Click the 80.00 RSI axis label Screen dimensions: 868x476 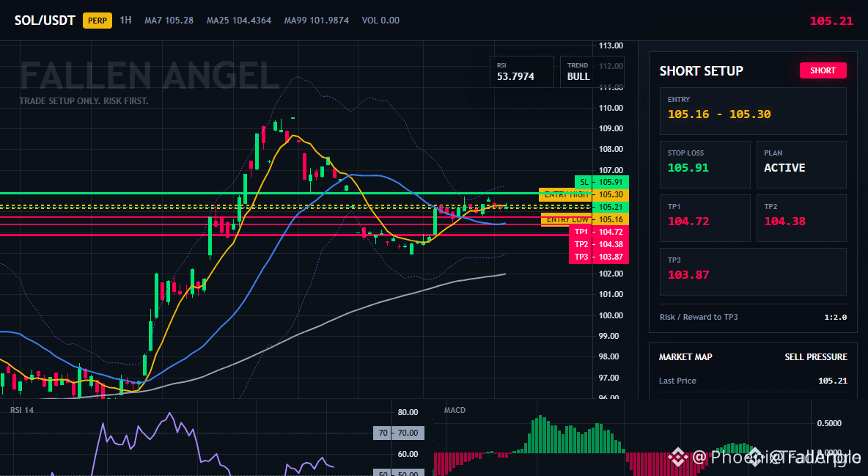[408, 412]
